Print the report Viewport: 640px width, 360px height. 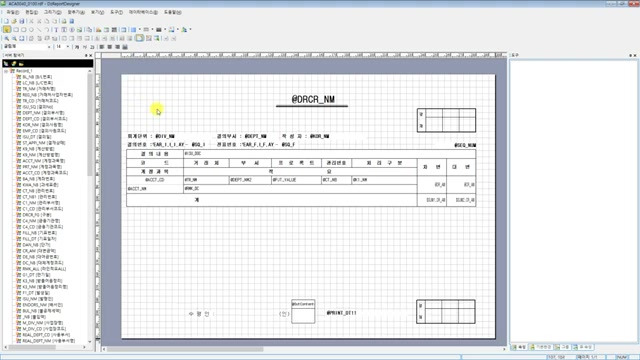tap(64, 21)
